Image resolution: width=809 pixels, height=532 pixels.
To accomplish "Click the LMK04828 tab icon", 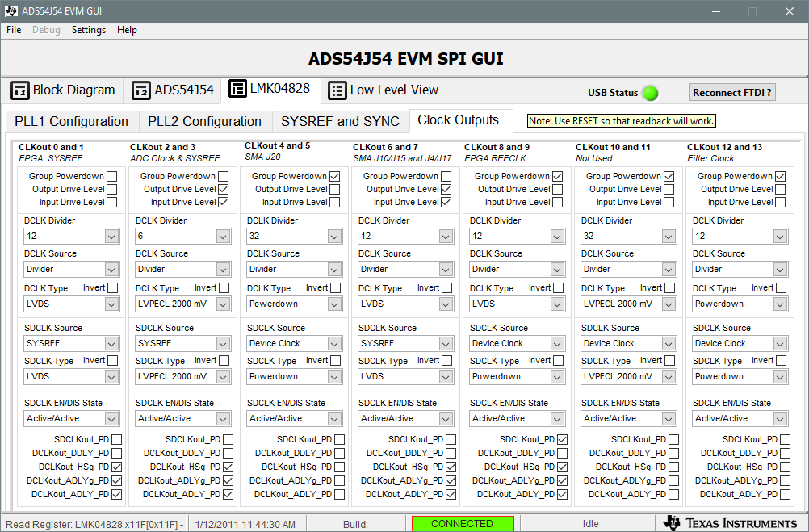I will (237, 88).
